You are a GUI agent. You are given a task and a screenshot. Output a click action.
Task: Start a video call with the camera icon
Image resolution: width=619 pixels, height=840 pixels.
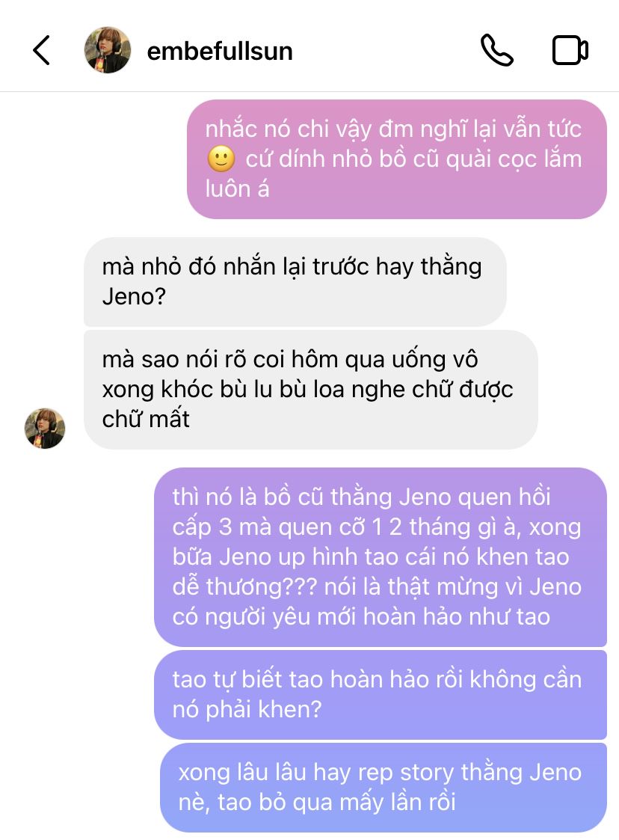[570, 50]
